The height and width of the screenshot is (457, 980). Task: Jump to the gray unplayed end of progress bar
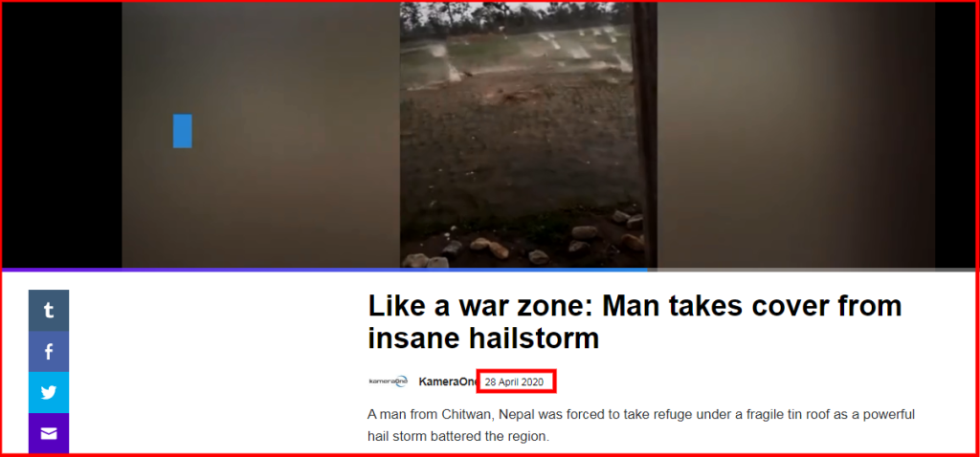[x=812, y=270]
